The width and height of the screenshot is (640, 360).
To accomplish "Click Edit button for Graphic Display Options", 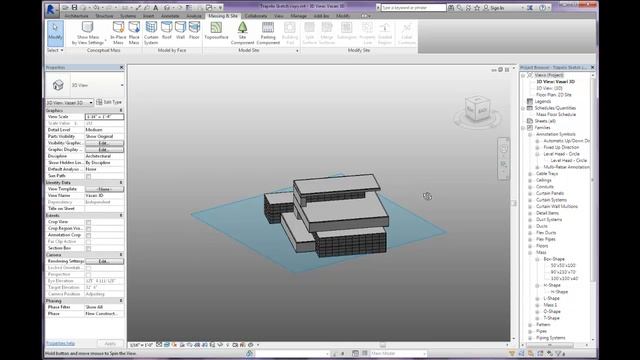I will pos(104,150).
